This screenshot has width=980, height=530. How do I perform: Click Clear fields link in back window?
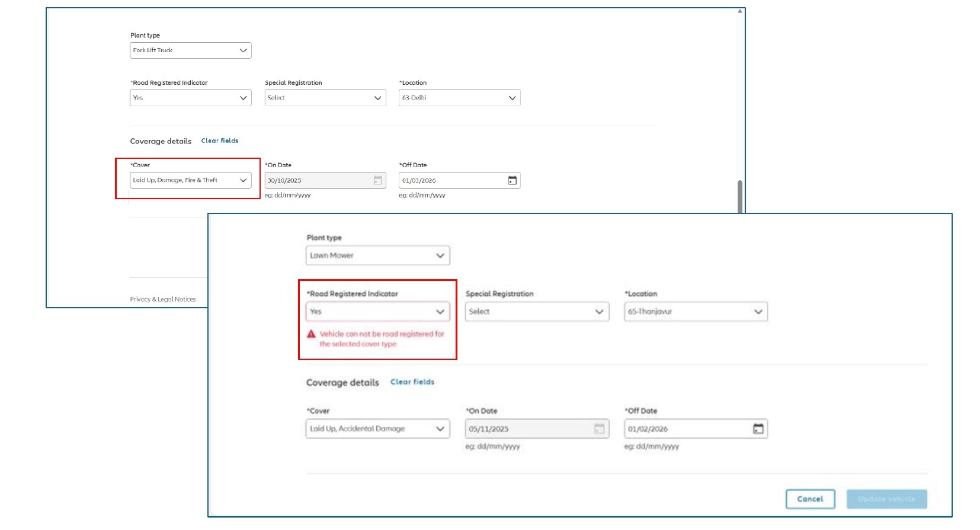(x=220, y=141)
